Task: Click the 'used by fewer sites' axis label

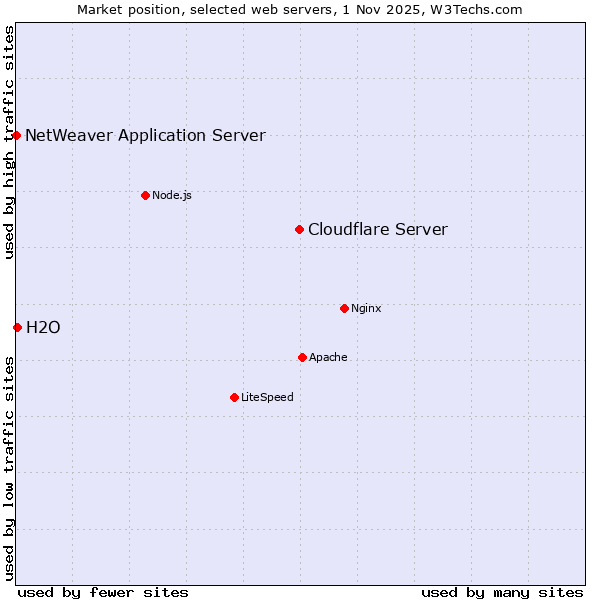Action: tap(103, 592)
